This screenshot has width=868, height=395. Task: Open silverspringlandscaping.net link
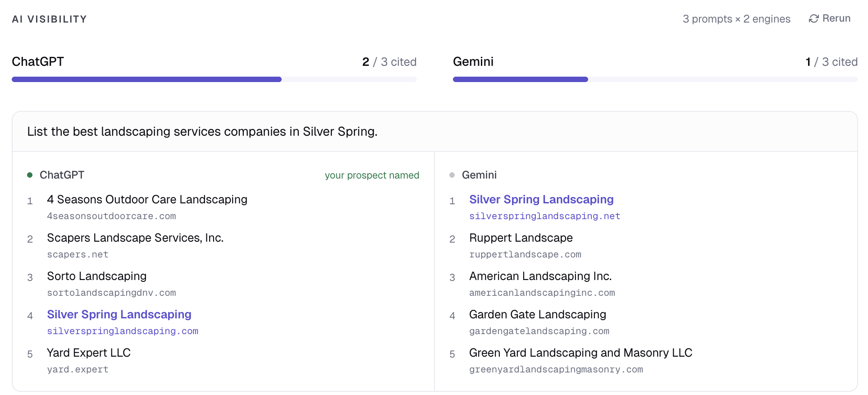(x=544, y=216)
